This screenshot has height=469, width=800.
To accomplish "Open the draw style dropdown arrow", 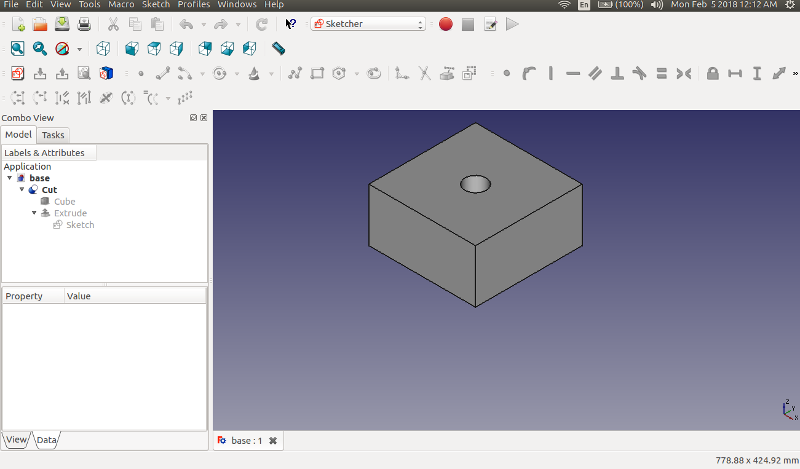I will [x=80, y=49].
